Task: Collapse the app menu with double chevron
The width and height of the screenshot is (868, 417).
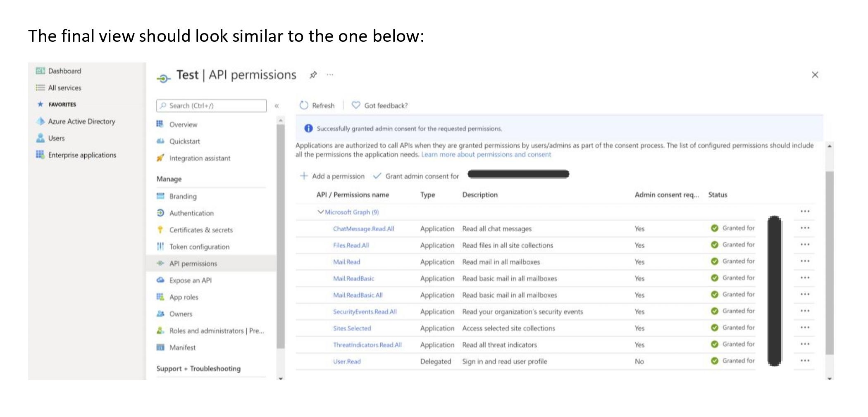Action: click(x=277, y=106)
